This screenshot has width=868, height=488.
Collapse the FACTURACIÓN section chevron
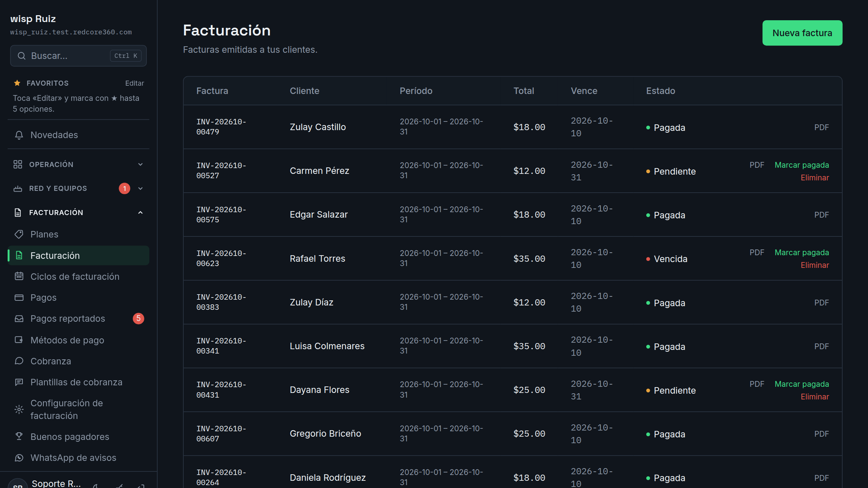click(x=140, y=213)
